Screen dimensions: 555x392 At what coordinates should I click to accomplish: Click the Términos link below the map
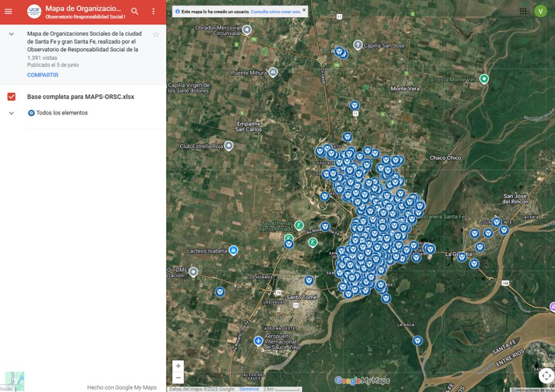click(x=249, y=389)
